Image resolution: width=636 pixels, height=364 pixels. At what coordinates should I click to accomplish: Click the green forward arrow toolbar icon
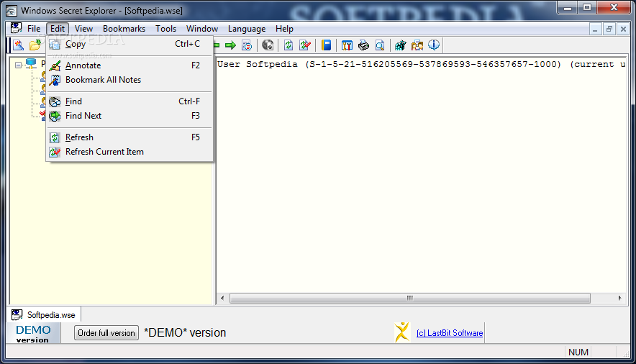tap(230, 45)
